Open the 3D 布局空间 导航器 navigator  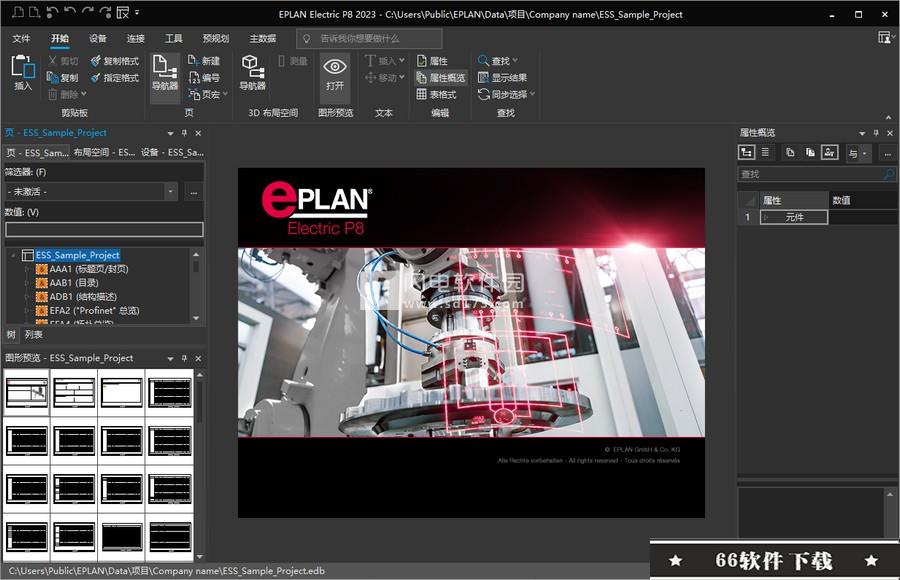[253, 72]
